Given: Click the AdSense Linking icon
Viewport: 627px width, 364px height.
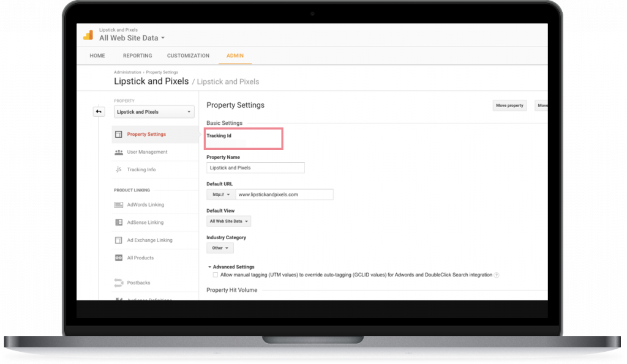Looking at the screenshot, I should tap(119, 222).
